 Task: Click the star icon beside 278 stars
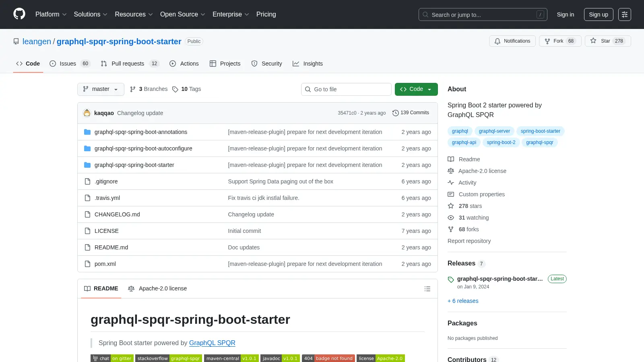pyautogui.click(x=451, y=206)
